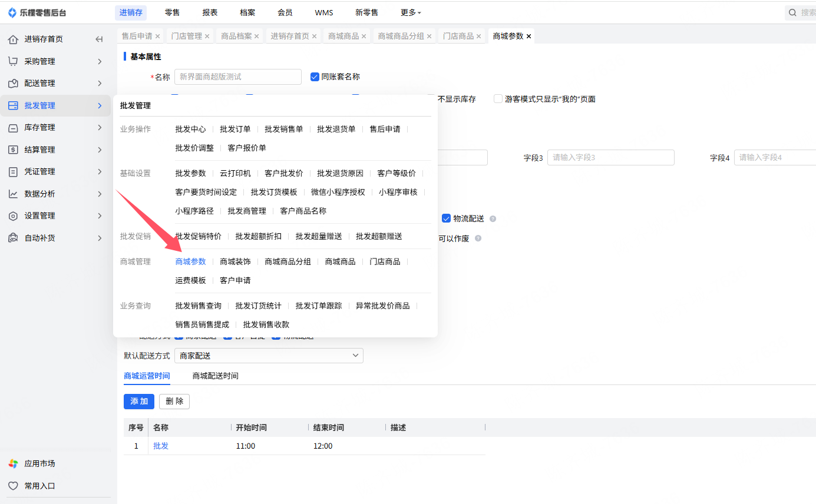The image size is (816, 504).
Task: Close the 门店管理 tab
Action: click(207, 37)
